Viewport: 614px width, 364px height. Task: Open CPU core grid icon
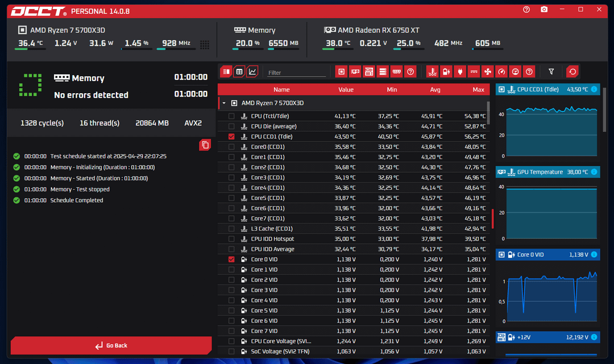coord(205,44)
